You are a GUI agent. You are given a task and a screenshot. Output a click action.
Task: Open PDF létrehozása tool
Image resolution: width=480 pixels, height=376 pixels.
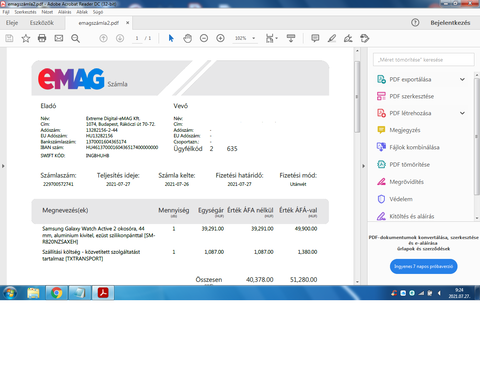410,113
